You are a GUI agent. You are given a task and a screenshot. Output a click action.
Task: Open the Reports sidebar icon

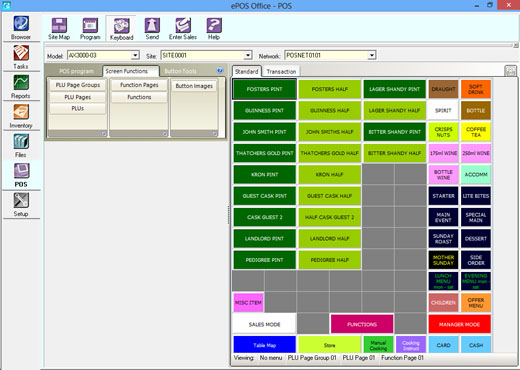(21, 86)
